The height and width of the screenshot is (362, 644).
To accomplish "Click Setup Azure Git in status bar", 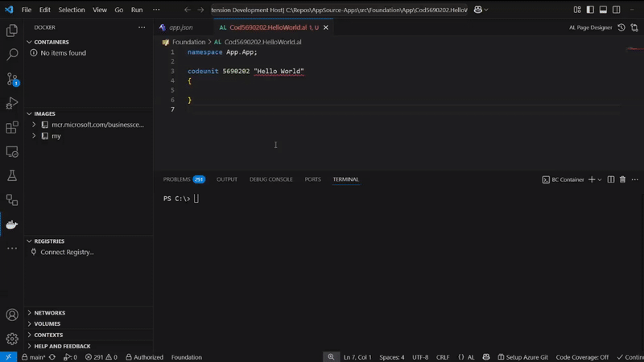I will coord(522,357).
